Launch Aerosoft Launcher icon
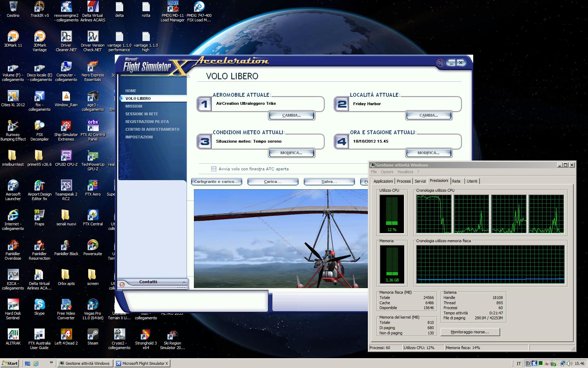Viewport: 588px width, 368px height. click(13, 190)
